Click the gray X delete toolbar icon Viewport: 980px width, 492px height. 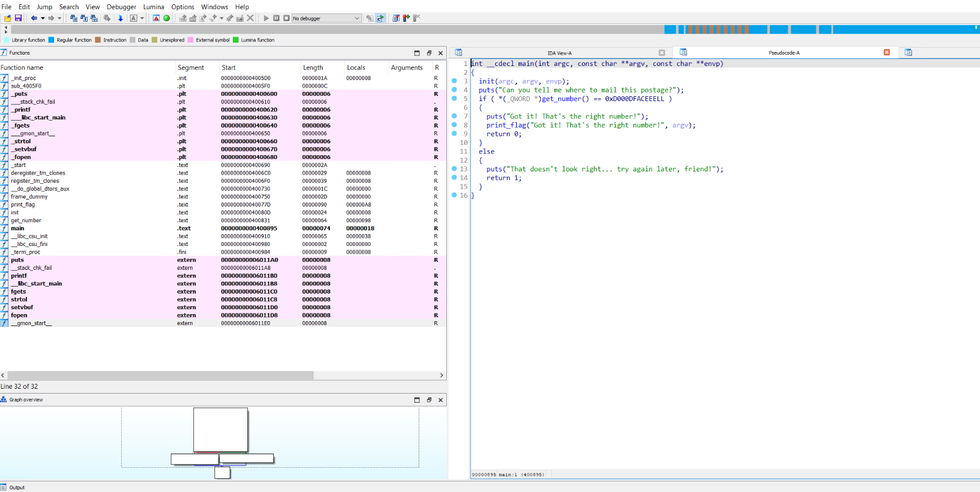click(250, 18)
